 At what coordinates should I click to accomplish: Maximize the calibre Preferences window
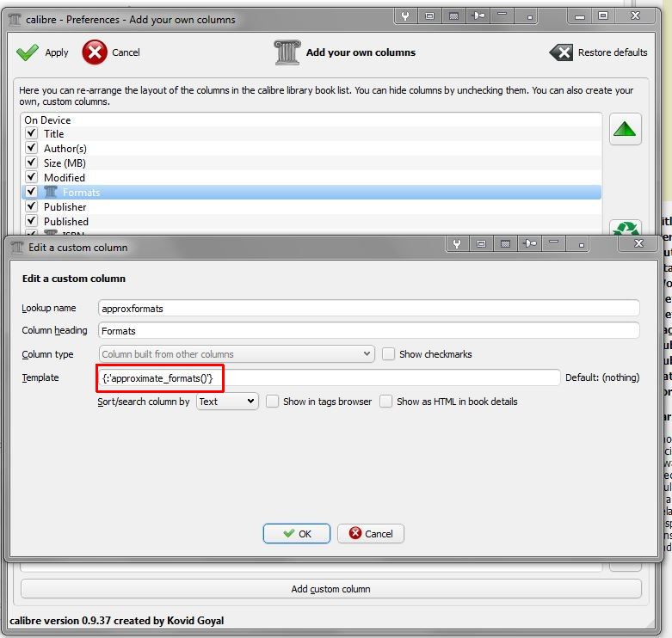603,15
